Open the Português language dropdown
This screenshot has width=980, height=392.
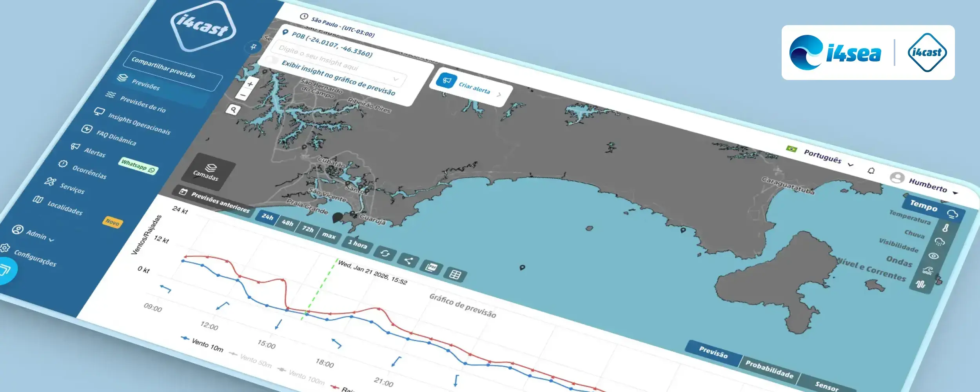point(822,157)
